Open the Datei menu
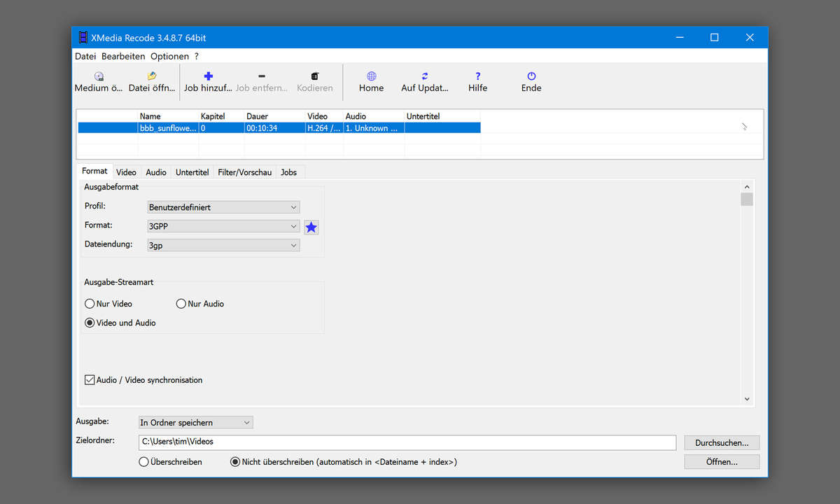The height and width of the screenshot is (504, 840). click(x=85, y=56)
